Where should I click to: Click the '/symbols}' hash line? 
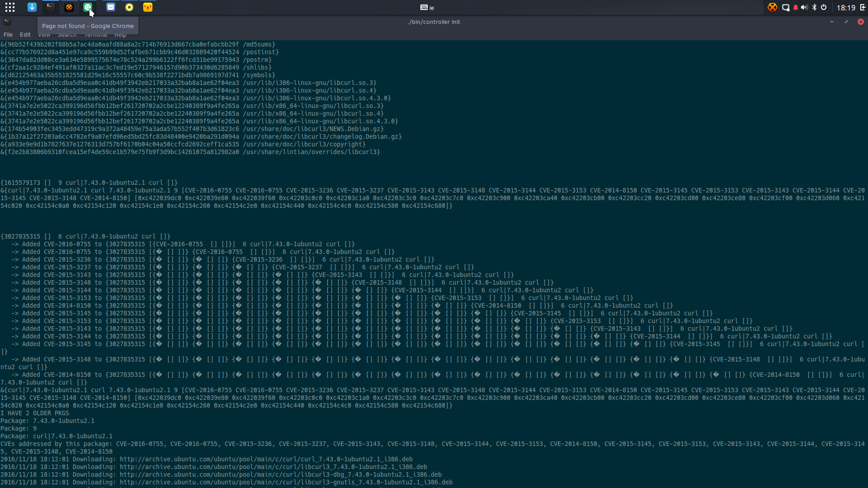(x=138, y=75)
